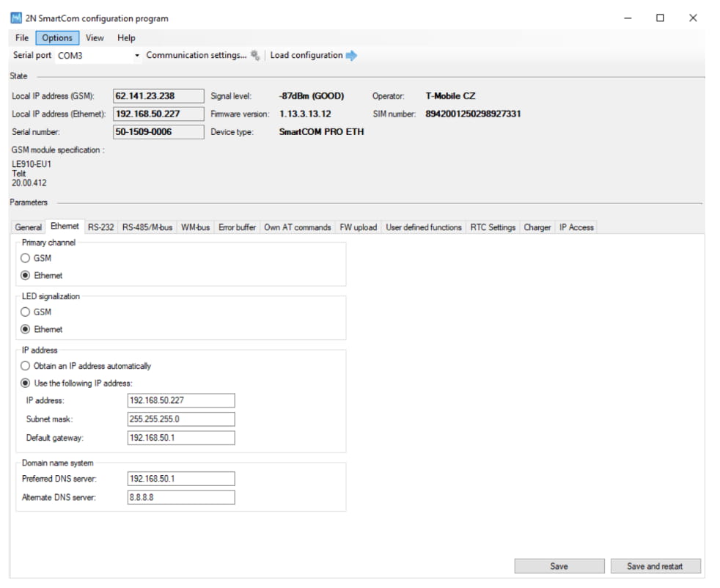Screen dimensions: 720x588
Task: Select the Ethernet tab
Action: (x=65, y=226)
